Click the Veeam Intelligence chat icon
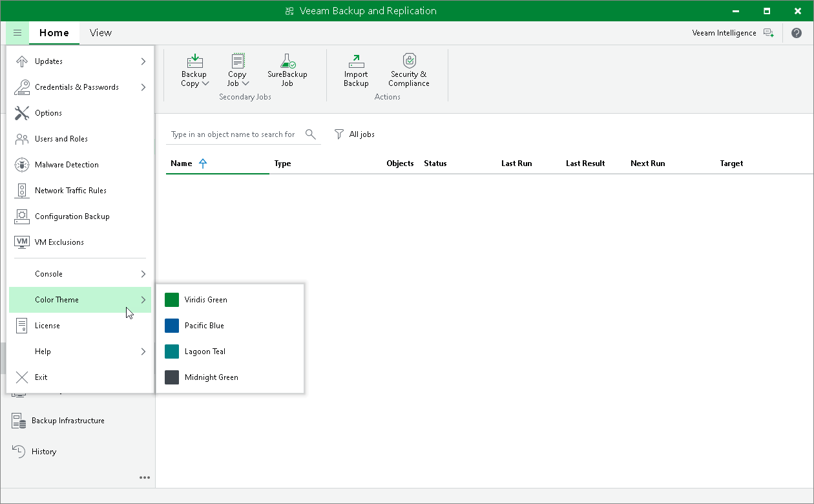This screenshot has width=814, height=504. [x=768, y=32]
